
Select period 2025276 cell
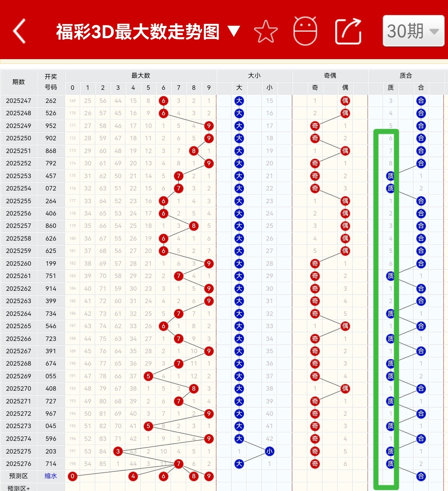coord(19,464)
